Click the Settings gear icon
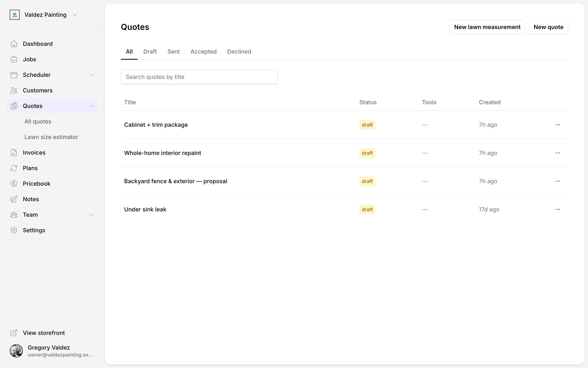Image resolution: width=588 pixels, height=368 pixels. click(x=14, y=230)
